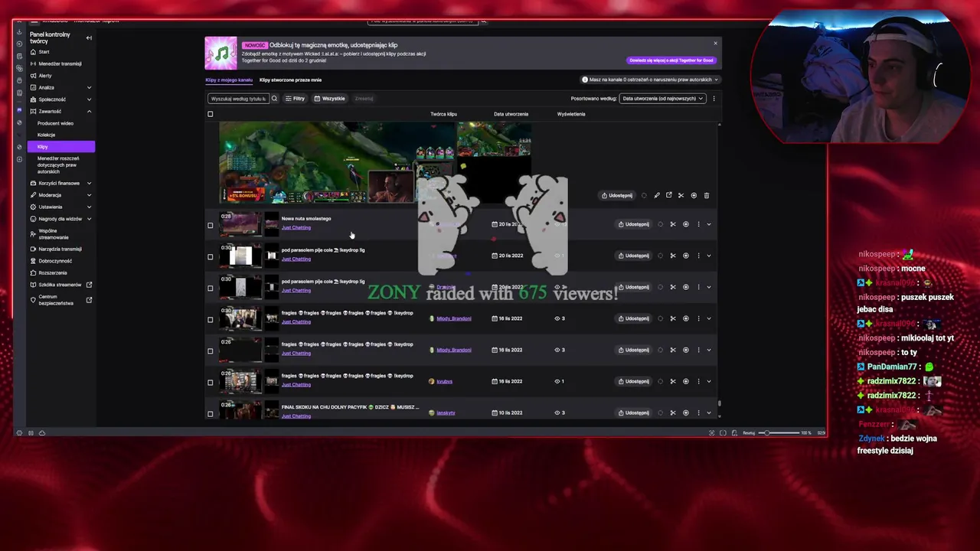Open more options for kvubvs clip
Viewport: 980px width, 551px height.
698,381
